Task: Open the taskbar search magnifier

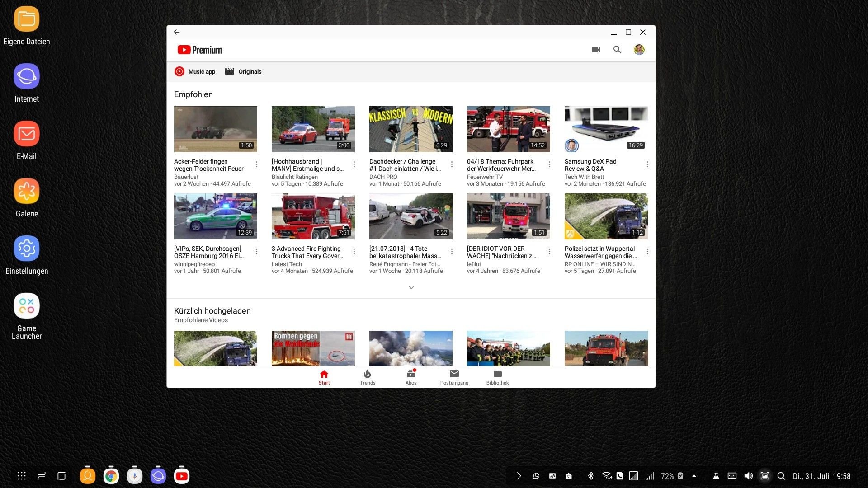Action: click(781, 476)
